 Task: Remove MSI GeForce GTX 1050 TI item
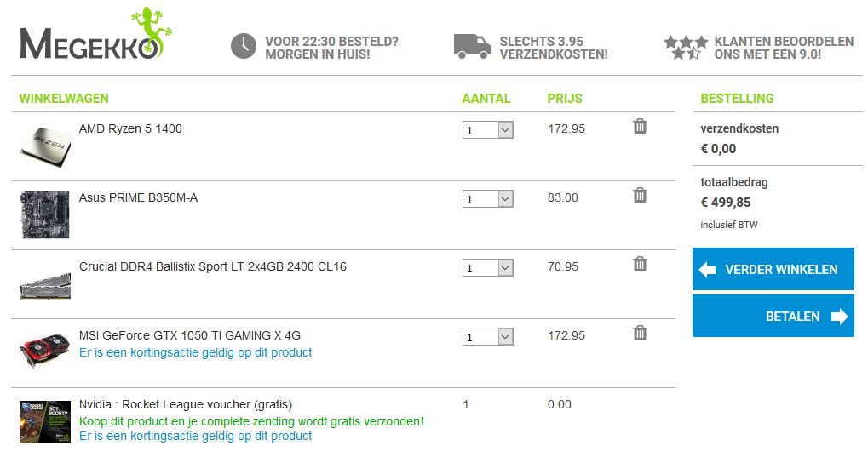[640, 334]
